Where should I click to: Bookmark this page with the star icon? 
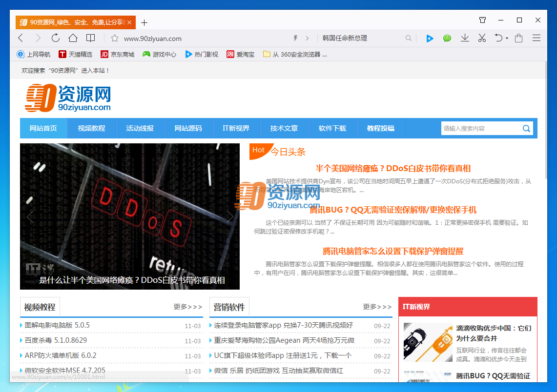click(114, 39)
